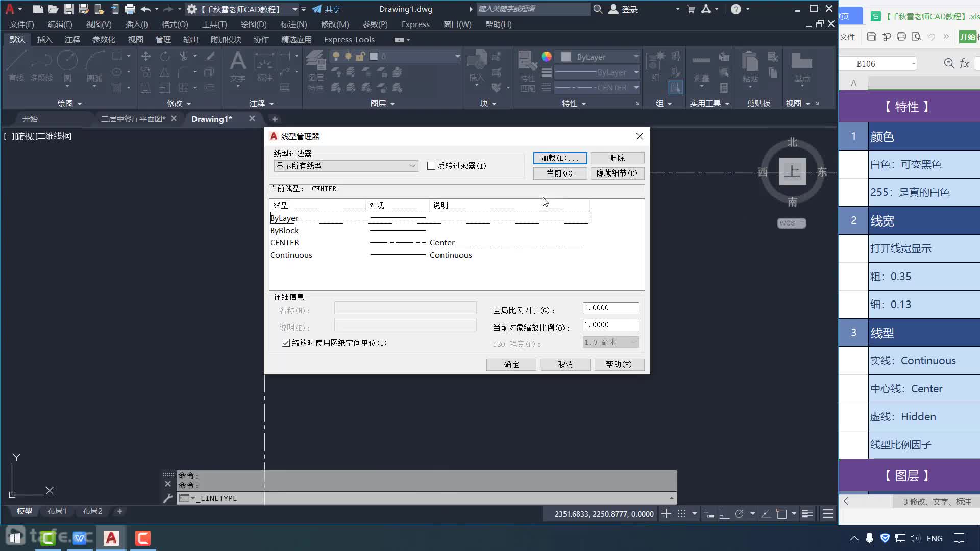Select the Line (直线) tool

pos(16,66)
